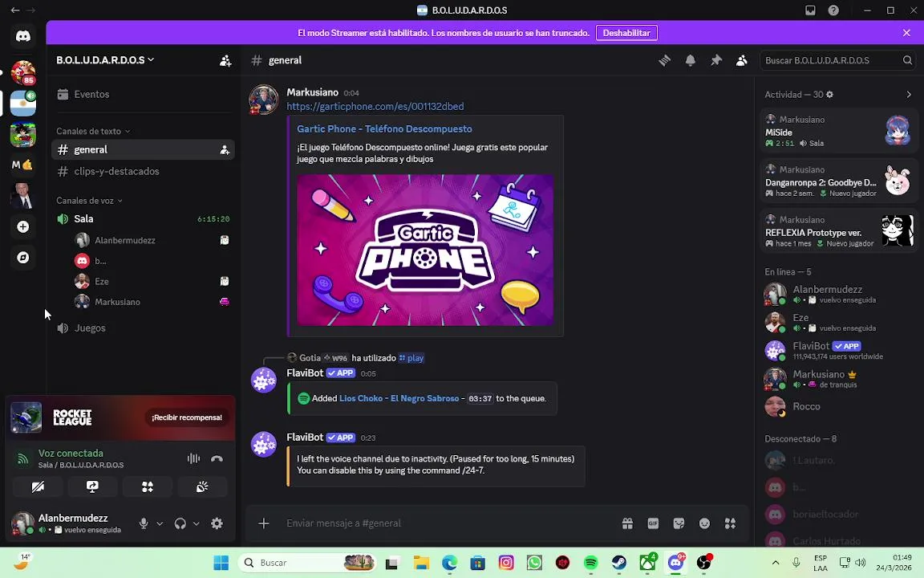Select the Argentina flag server icon

[x=23, y=104]
